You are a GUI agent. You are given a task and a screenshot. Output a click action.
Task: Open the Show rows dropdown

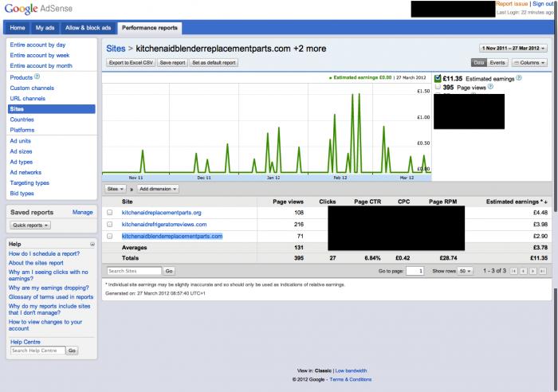pos(465,271)
